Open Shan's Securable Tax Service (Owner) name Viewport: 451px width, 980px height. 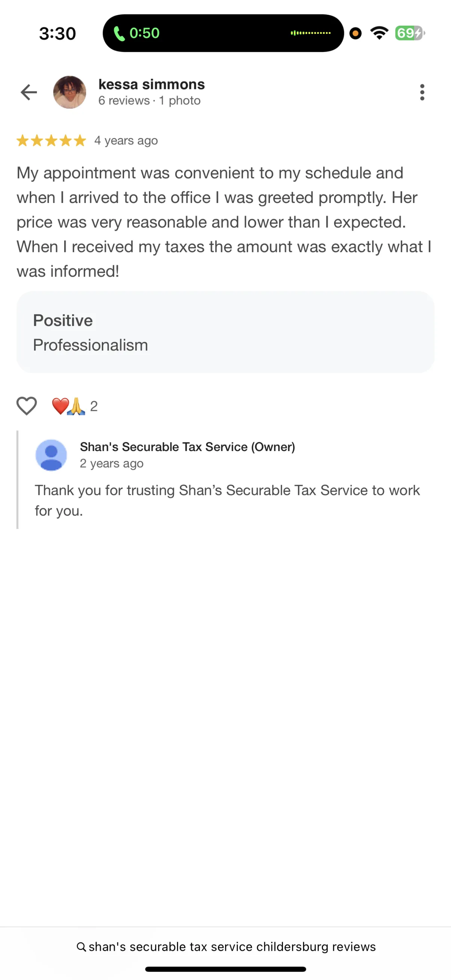click(x=187, y=447)
